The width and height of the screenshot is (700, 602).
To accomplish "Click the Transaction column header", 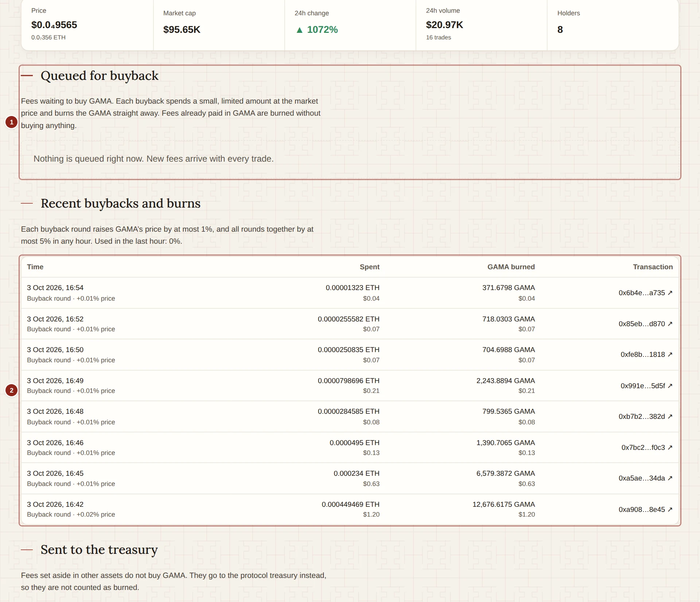I will coord(653,267).
